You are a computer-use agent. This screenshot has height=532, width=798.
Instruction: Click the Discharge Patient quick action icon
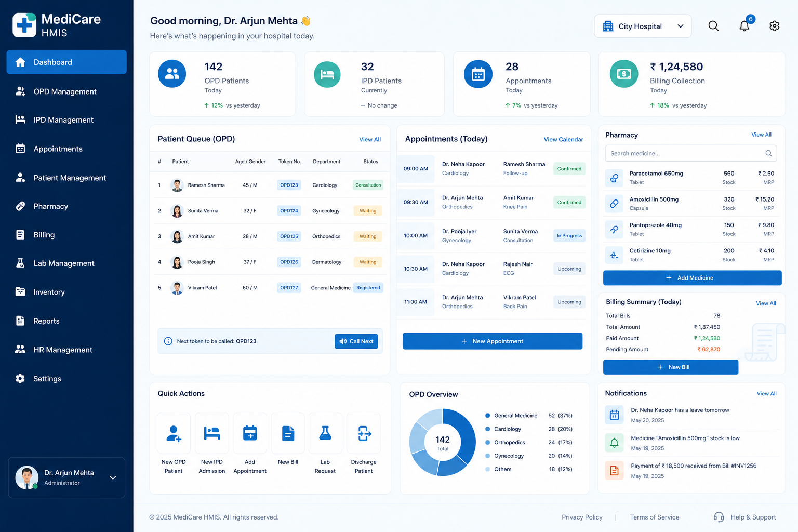click(x=364, y=433)
